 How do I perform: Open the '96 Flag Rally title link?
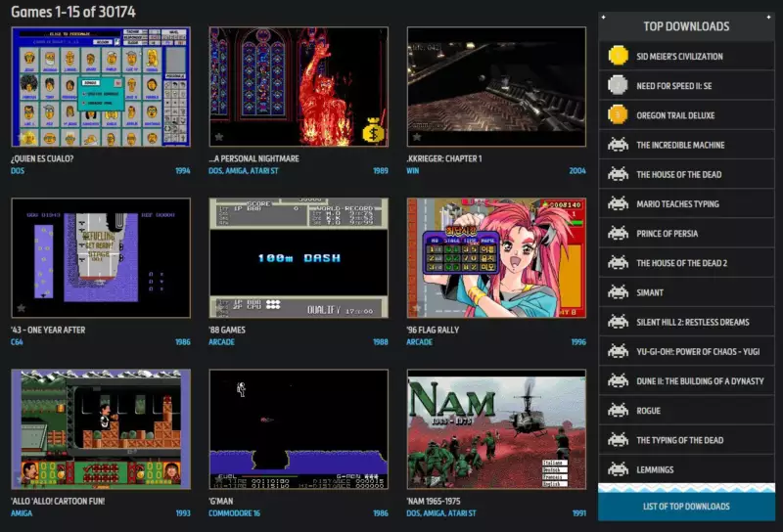click(x=433, y=330)
